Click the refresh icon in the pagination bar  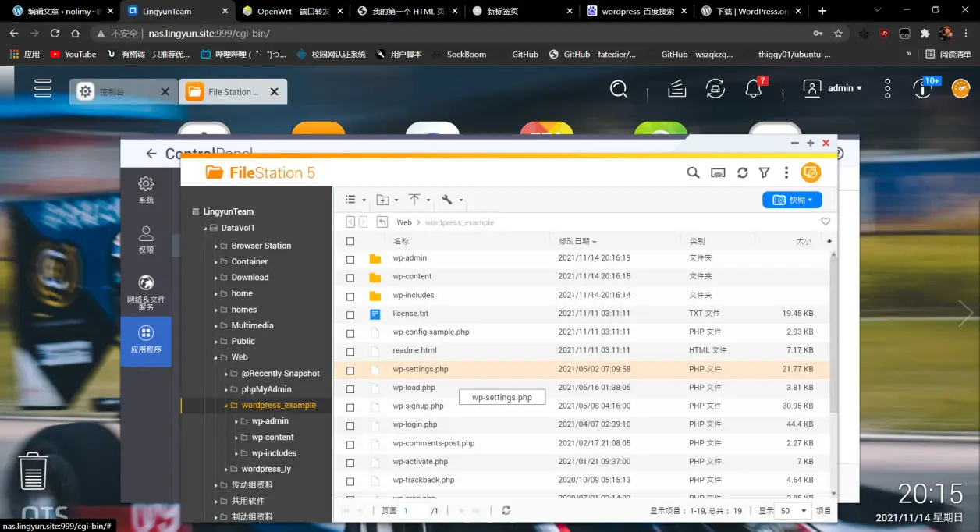pyautogui.click(x=506, y=511)
